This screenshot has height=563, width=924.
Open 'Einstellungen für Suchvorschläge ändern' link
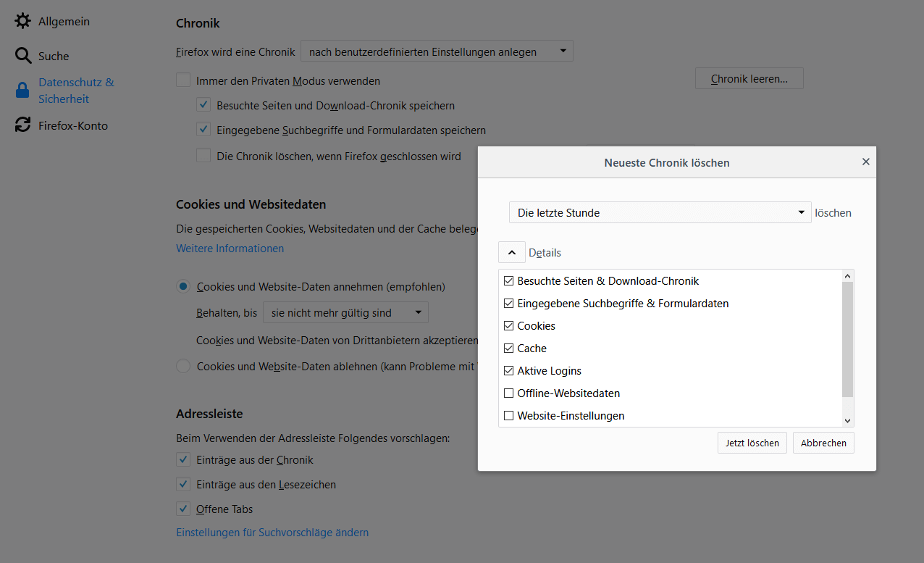(x=272, y=532)
